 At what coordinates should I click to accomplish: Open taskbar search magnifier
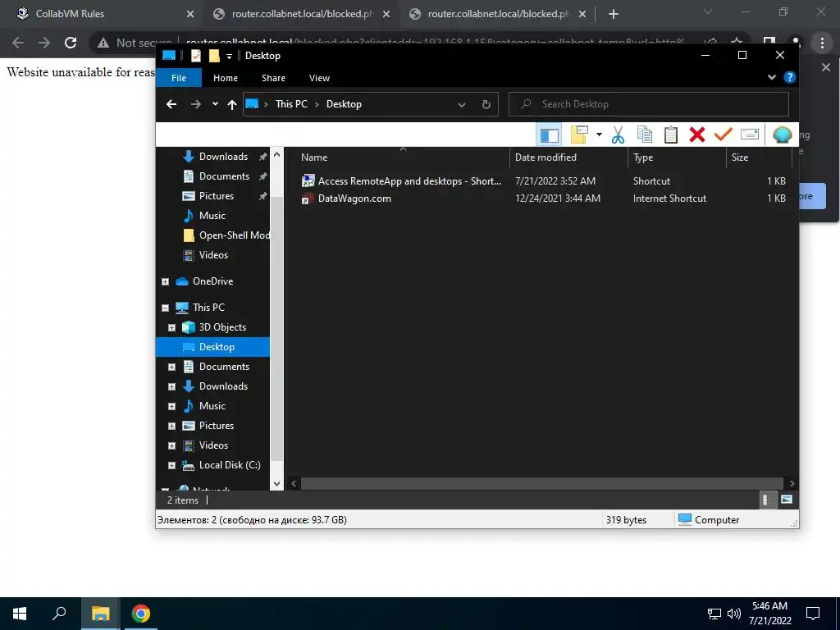tap(59, 614)
